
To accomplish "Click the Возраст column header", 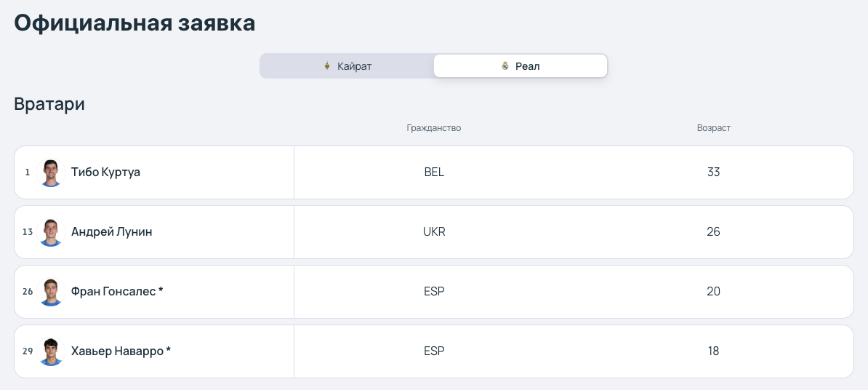I will [714, 128].
